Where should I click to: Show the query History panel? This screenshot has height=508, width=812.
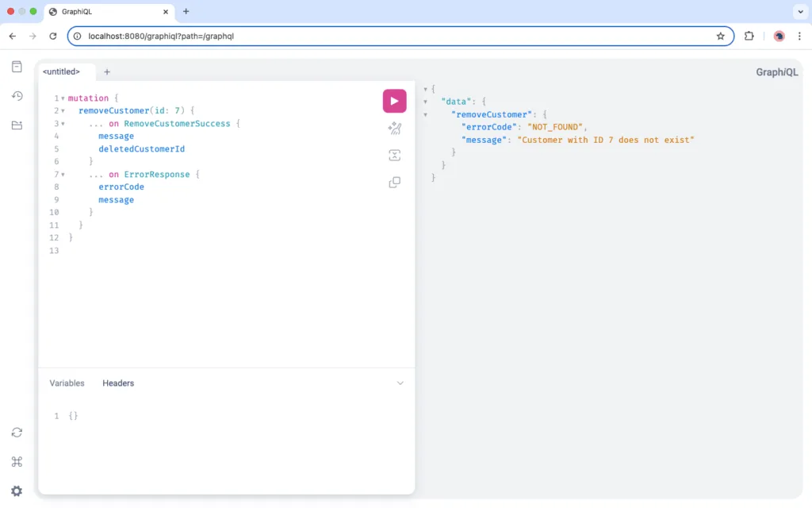[x=17, y=96]
